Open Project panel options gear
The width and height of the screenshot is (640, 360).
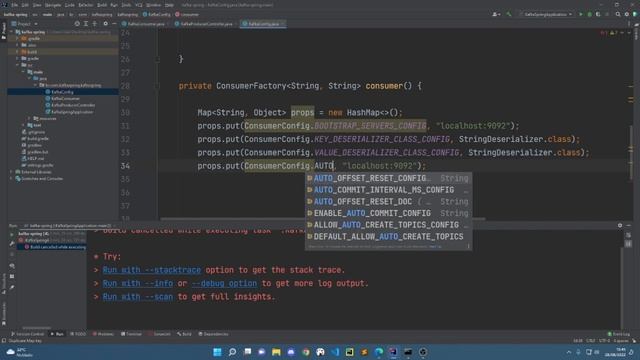click(105, 24)
